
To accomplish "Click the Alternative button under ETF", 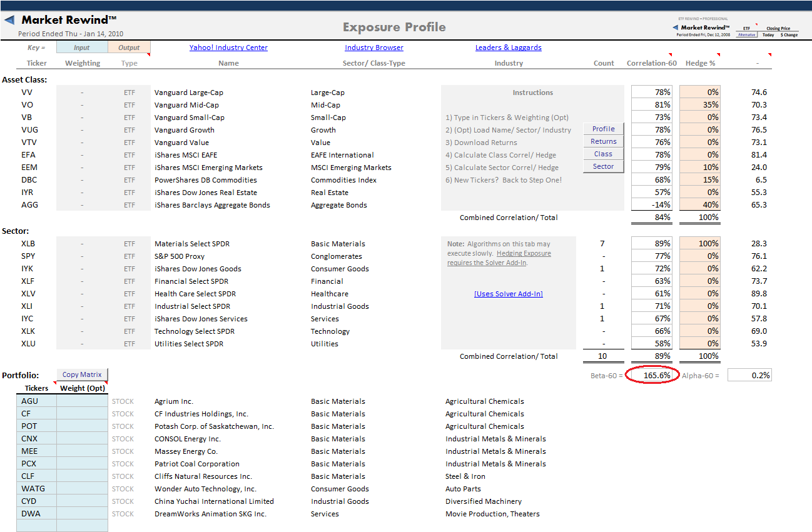I will tap(746, 34).
